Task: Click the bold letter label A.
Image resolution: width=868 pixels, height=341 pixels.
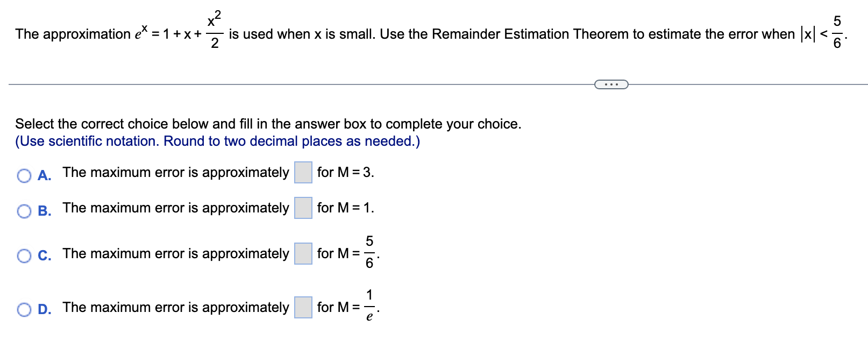Action: pyautogui.click(x=44, y=176)
